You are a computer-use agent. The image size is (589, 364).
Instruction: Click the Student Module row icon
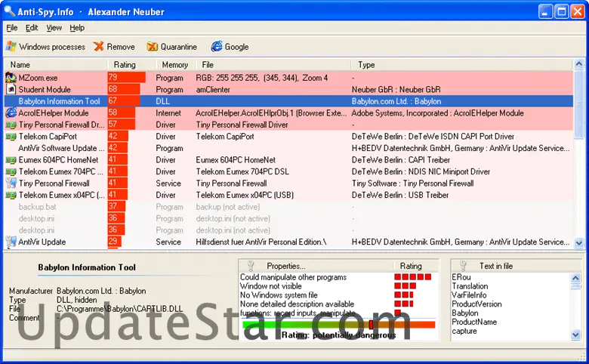click(11, 89)
